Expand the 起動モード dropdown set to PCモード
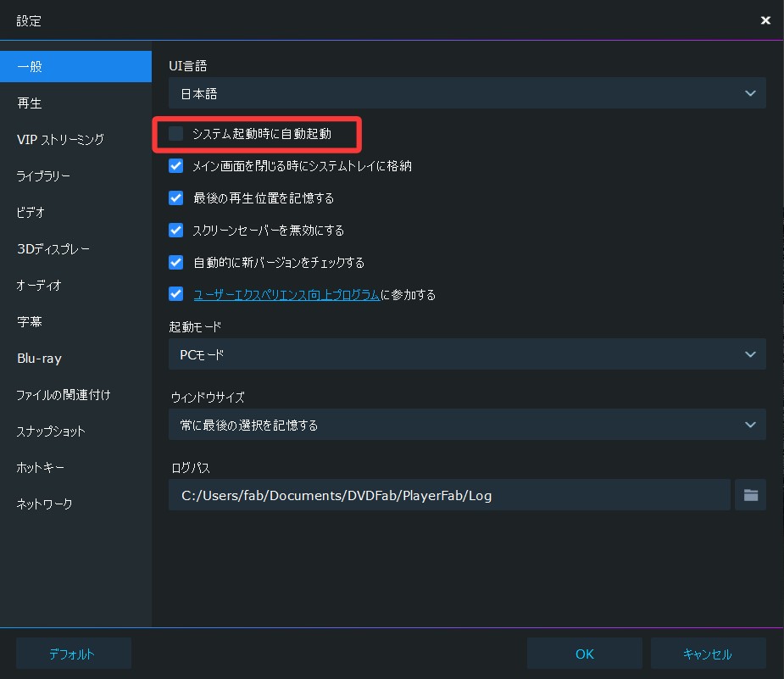This screenshot has width=784, height=679. (x=467, y=354)
